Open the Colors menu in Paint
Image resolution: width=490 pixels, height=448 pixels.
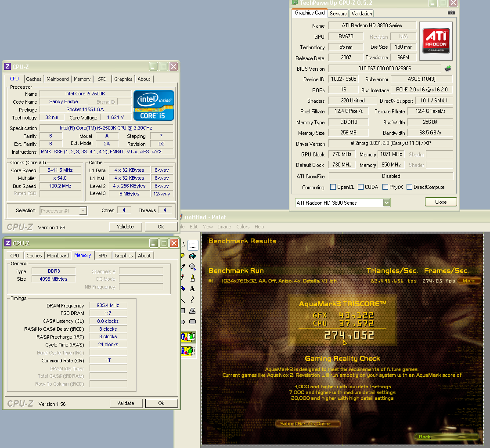243,227
